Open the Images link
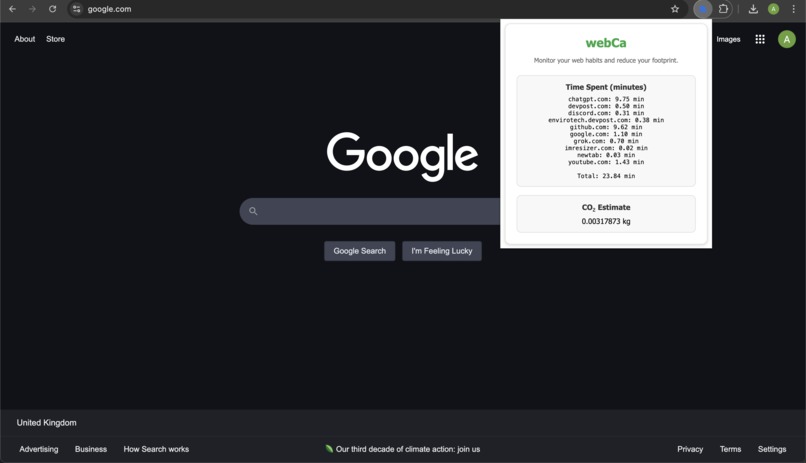Screen dimensions: 806x463 [728, 39]
